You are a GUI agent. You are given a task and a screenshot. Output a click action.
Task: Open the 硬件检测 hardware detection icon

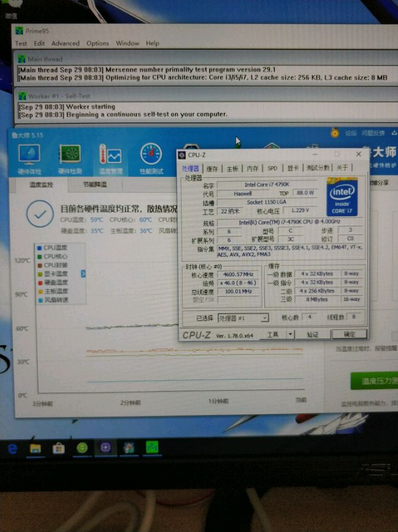click(x=70, y=159)
